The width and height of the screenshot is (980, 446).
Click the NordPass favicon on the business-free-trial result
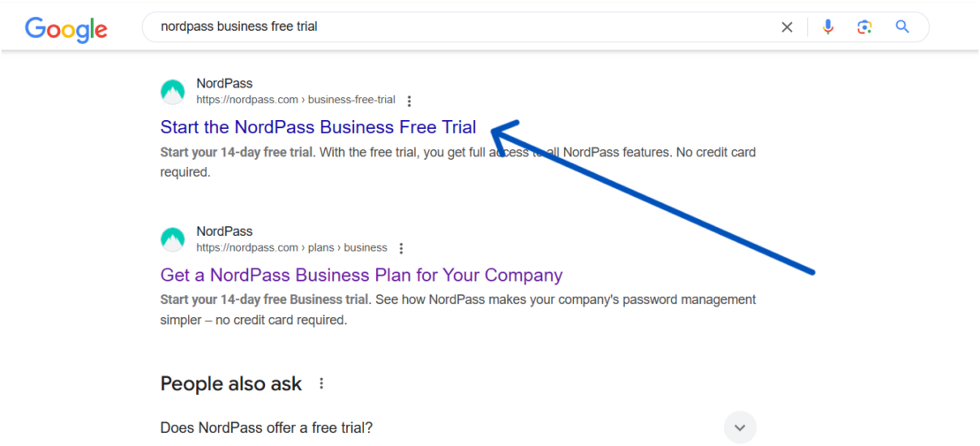coord(173,91)
